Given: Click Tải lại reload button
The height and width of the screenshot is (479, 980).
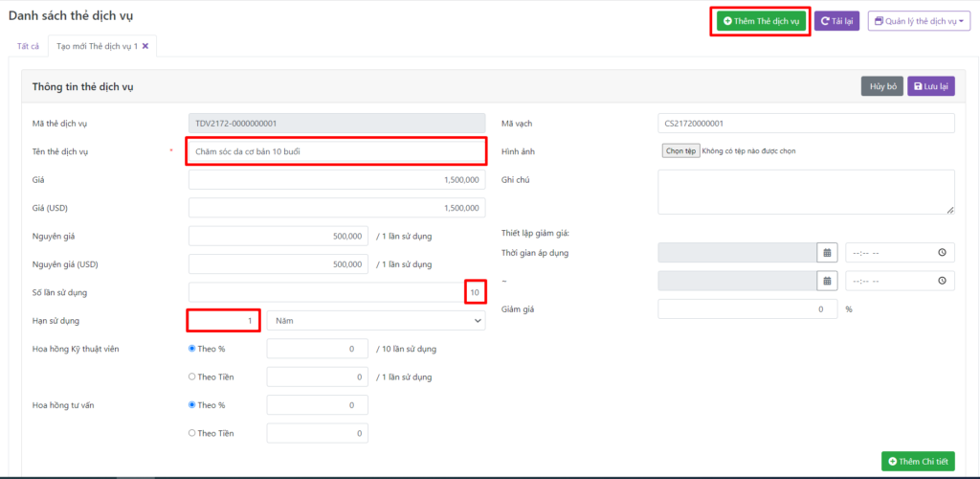Looking at the screenshot, I should 836,21.
